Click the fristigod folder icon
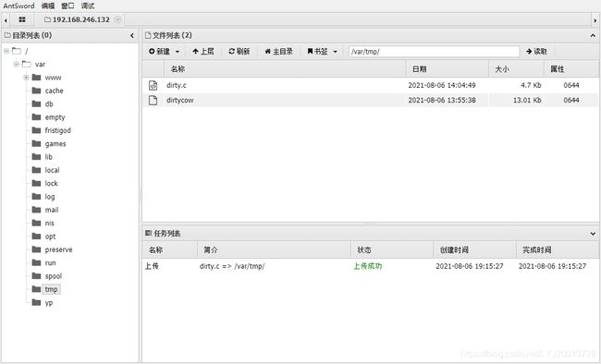The height and width of the screenshot is (364, 601). click(x=36, y=130)
